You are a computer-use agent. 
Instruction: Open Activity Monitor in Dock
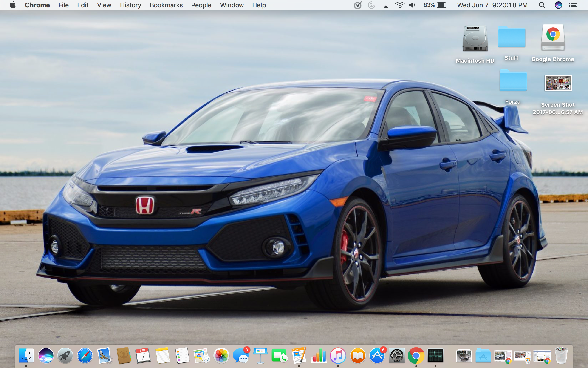tap(435, 356)
